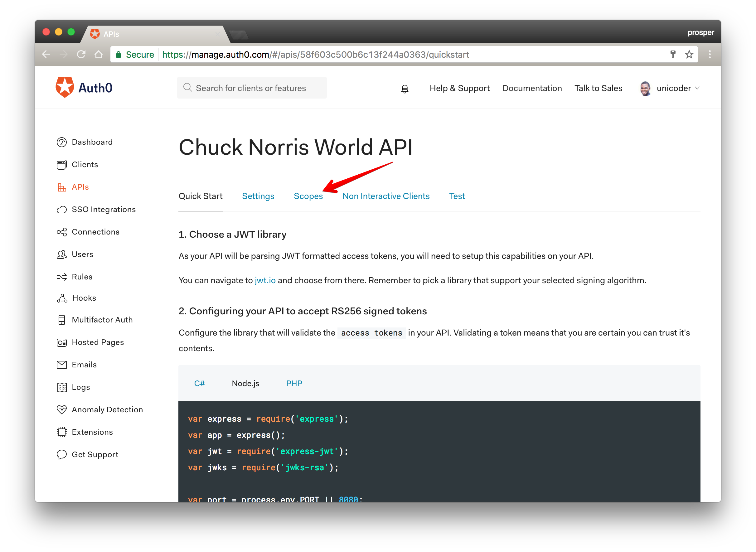Click the unicoder profile avatar
756x552 pixels.
645,88
